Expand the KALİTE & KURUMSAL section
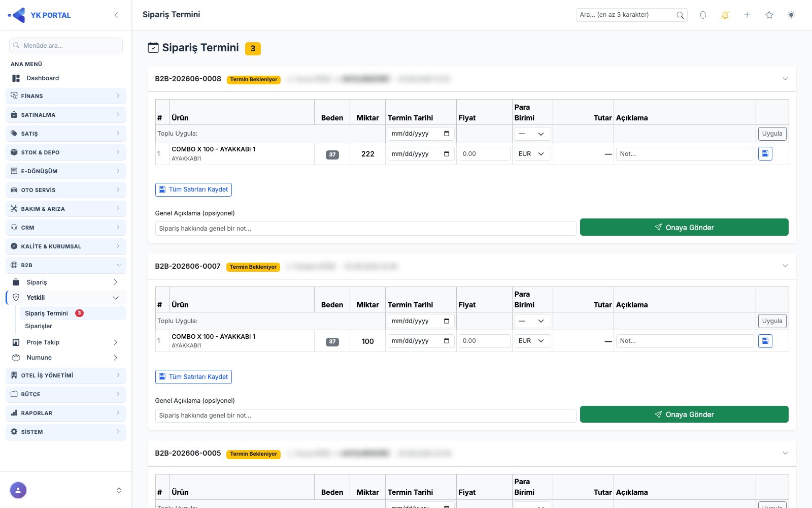812x508 pixels. (x=66, y=246)
